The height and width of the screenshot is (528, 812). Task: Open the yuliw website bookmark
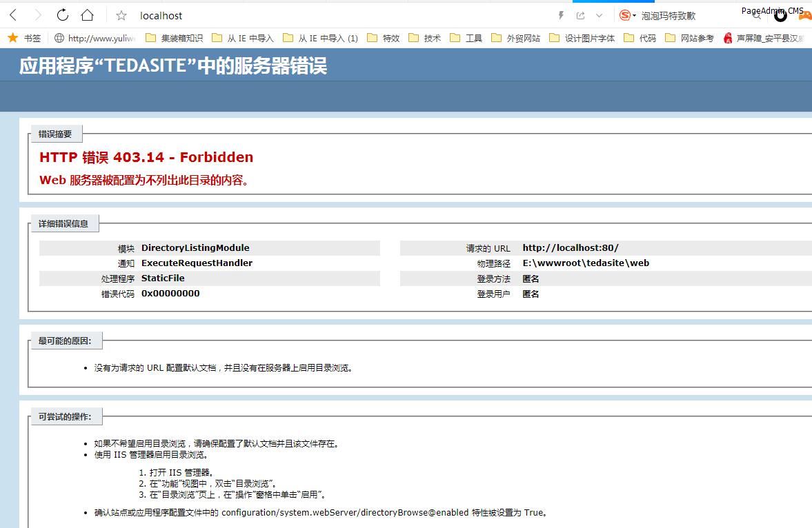95,38
